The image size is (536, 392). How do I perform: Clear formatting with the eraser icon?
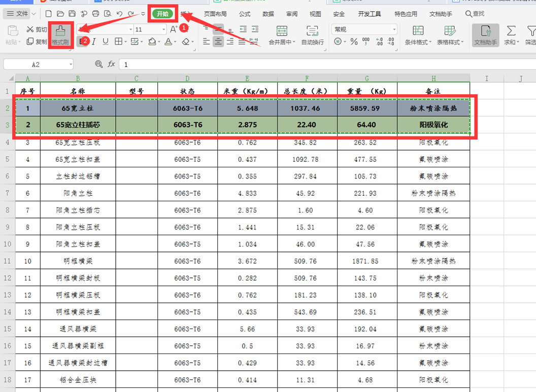pos(186,42)
